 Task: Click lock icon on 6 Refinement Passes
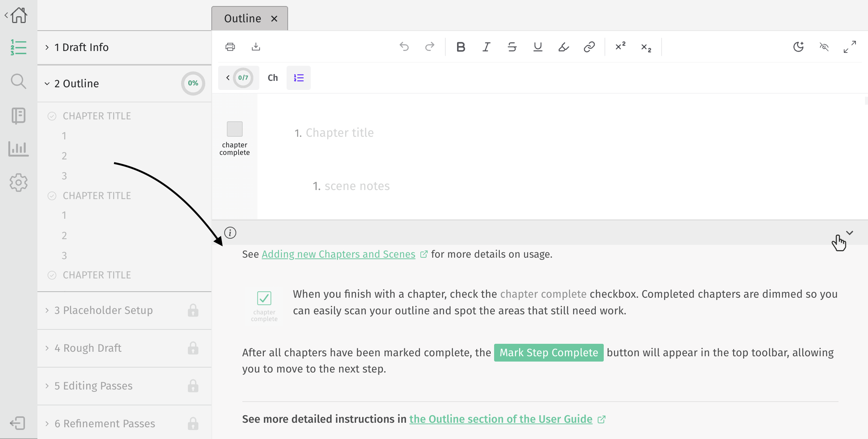coord(193,424)
